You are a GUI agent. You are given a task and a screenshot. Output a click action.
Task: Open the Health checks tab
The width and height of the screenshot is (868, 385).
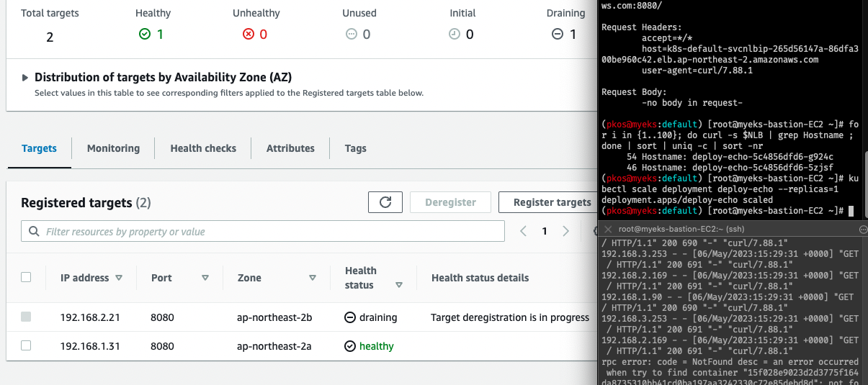point(203,148)
